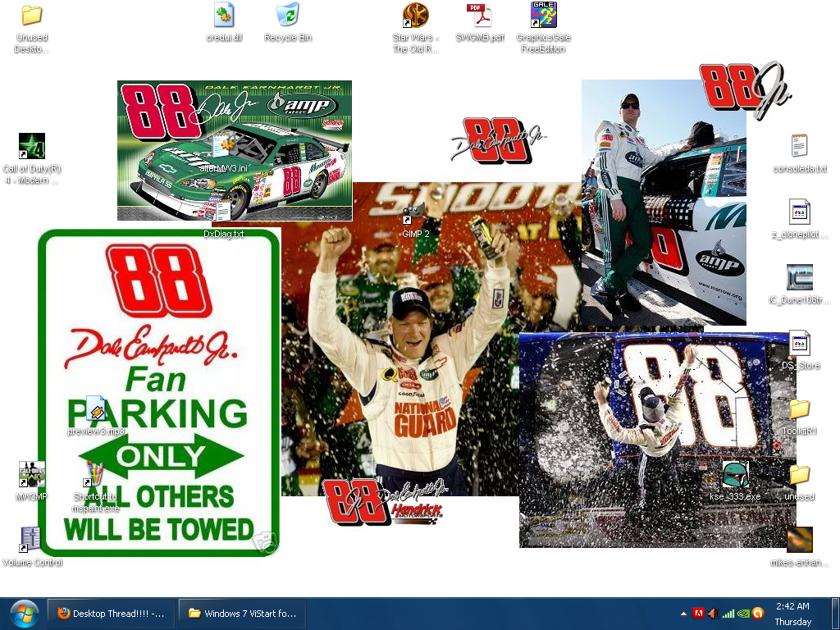This screenshot has width=840, height=630.
Task: Select the credui.dll file icon
Action: click(224, 15)
